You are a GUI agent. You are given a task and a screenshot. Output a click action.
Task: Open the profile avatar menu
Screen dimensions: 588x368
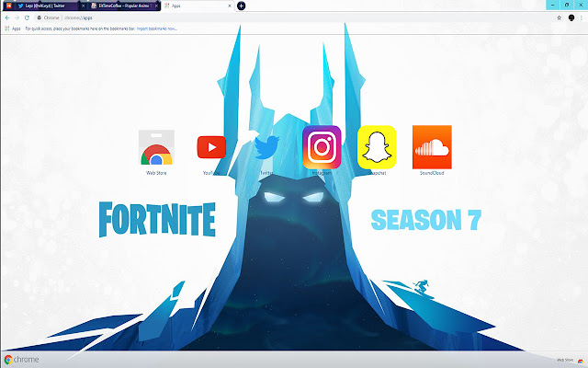[571, 17]
